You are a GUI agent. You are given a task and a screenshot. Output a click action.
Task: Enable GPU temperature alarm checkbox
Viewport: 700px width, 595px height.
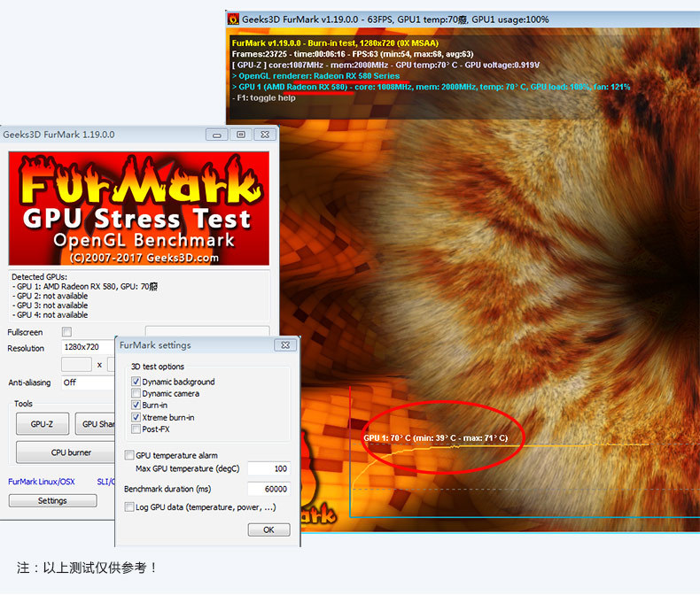tap(129, 455)
